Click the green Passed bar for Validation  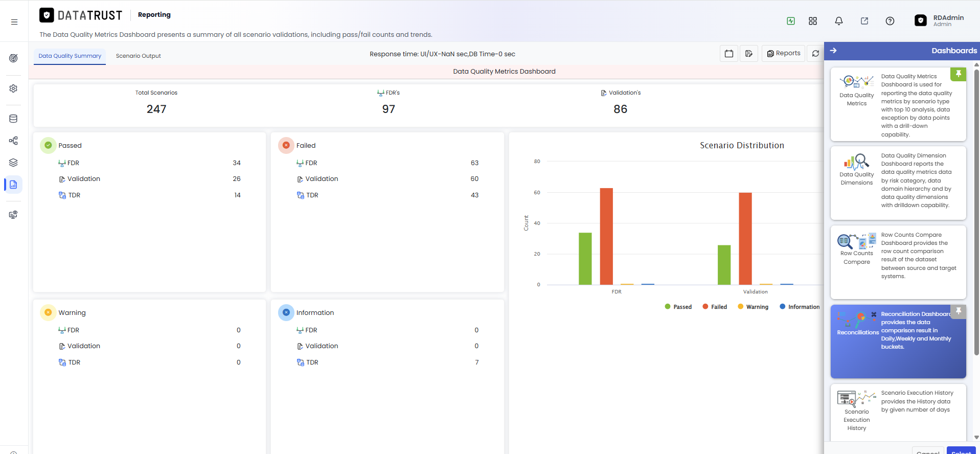click(x=724, y=265)
